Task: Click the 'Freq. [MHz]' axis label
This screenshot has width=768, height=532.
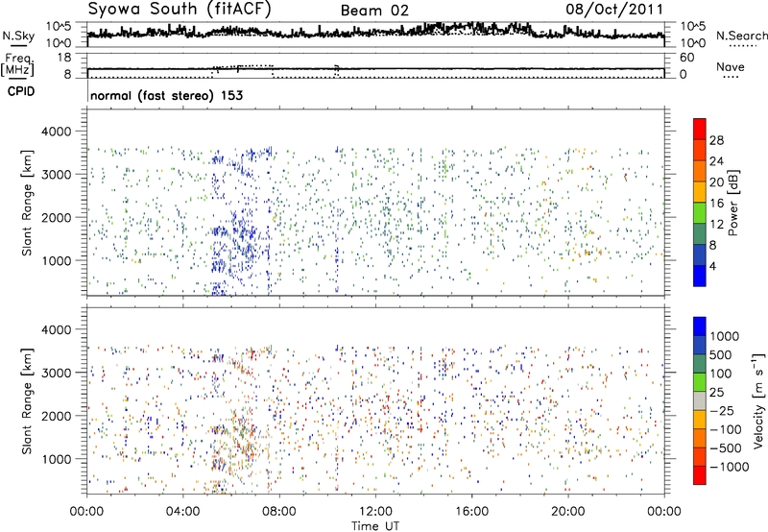Action: pyautogui.click(x=17, y=65)
